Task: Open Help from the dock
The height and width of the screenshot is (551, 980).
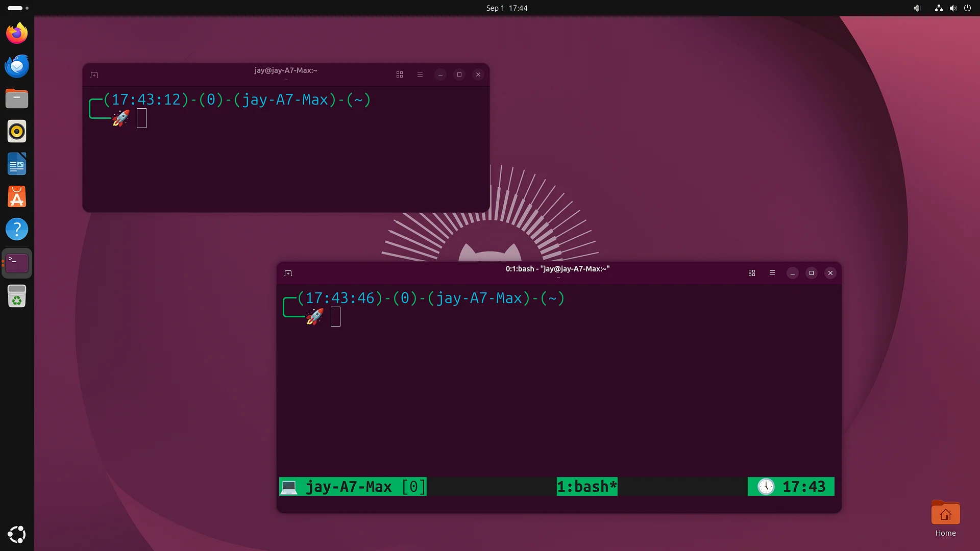Action: [17, 230]
